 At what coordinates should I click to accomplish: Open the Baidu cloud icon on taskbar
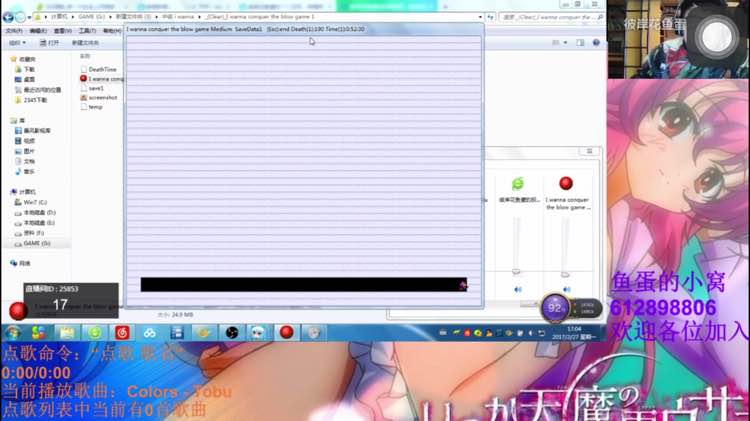[x=149, y=332]
